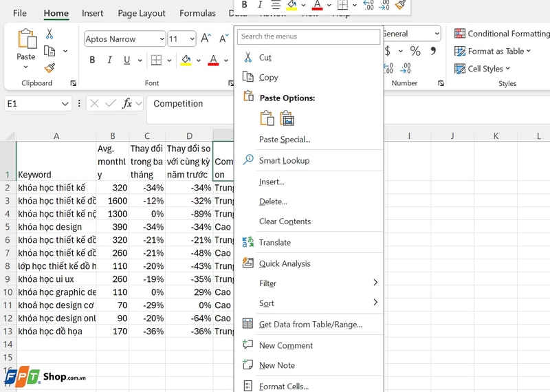Toggle Bold in the ribbon Font group
Screen dimensions: 550x392
pos(92,60)
